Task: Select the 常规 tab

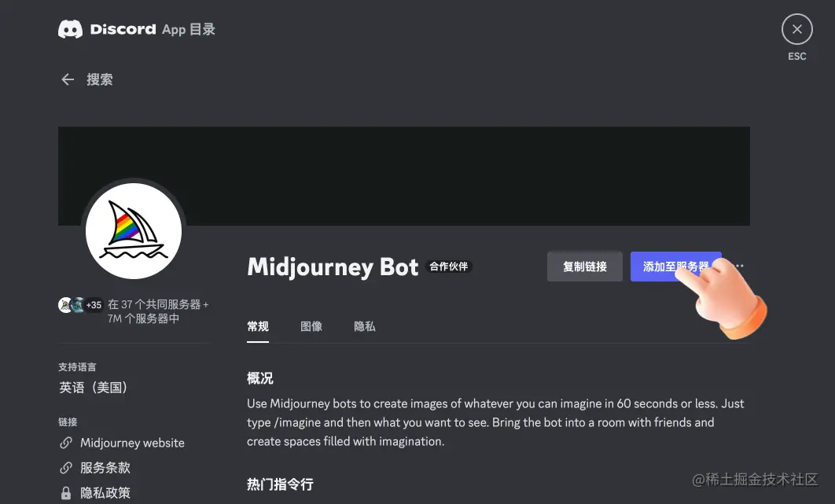Action: pyautogui.click(x=257, y=326)
